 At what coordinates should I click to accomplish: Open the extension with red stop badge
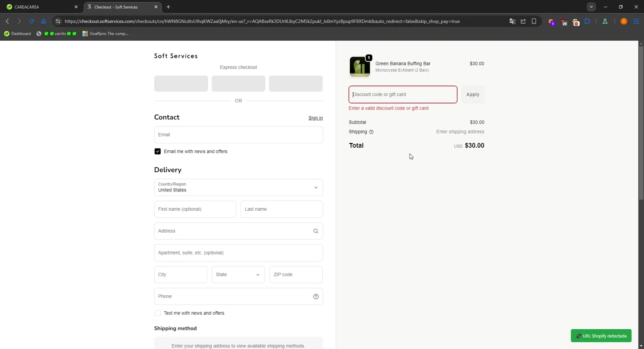[x=576, y=21]
